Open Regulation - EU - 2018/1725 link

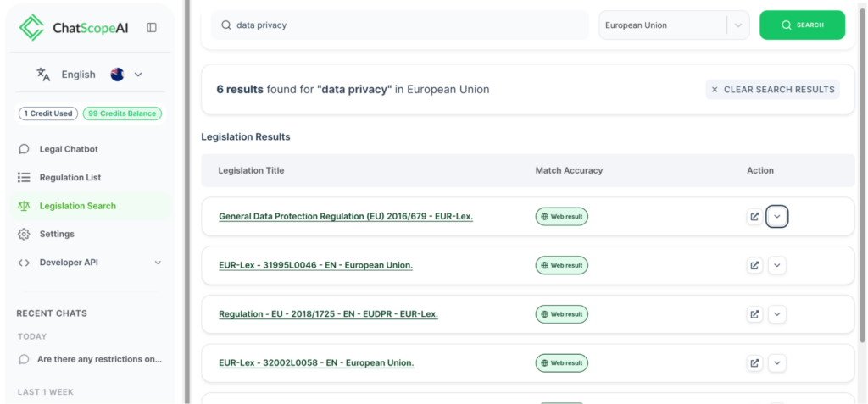click(328, 313)
